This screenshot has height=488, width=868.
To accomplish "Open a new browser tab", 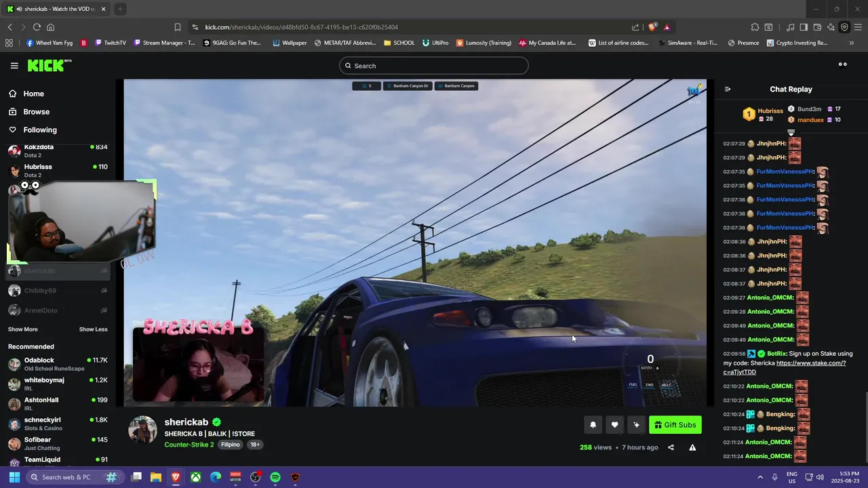I will [x=119, y=9].
